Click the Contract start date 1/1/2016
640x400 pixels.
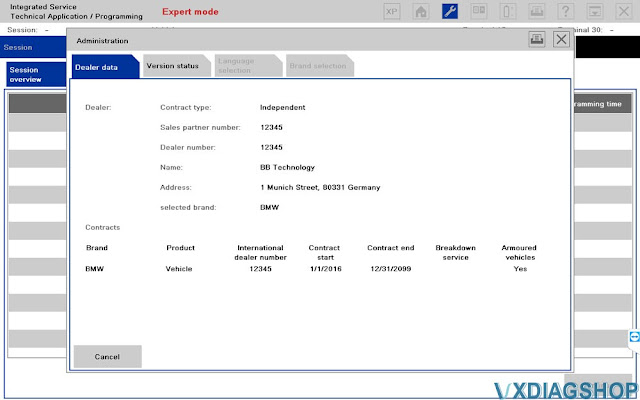[x=325, y=269]
